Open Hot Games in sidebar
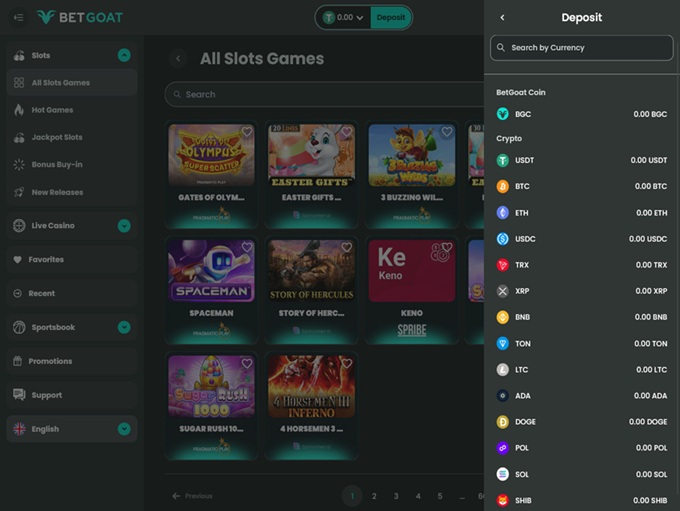680x511 pixels. [52, 110]
